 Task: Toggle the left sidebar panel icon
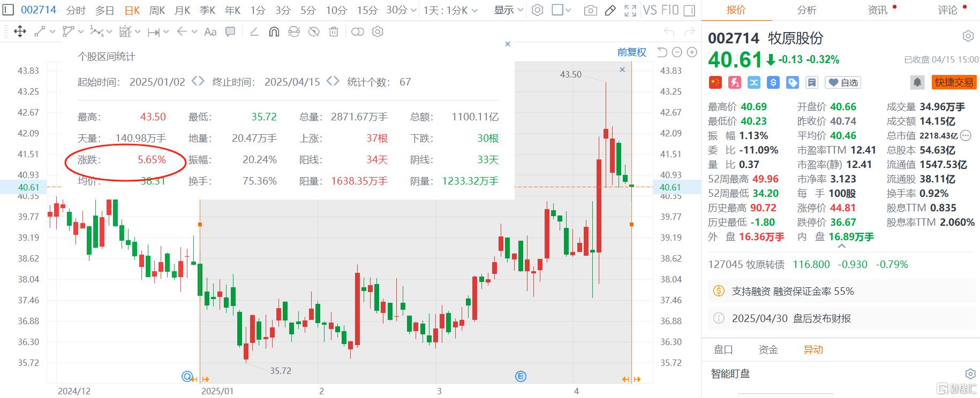8,10
